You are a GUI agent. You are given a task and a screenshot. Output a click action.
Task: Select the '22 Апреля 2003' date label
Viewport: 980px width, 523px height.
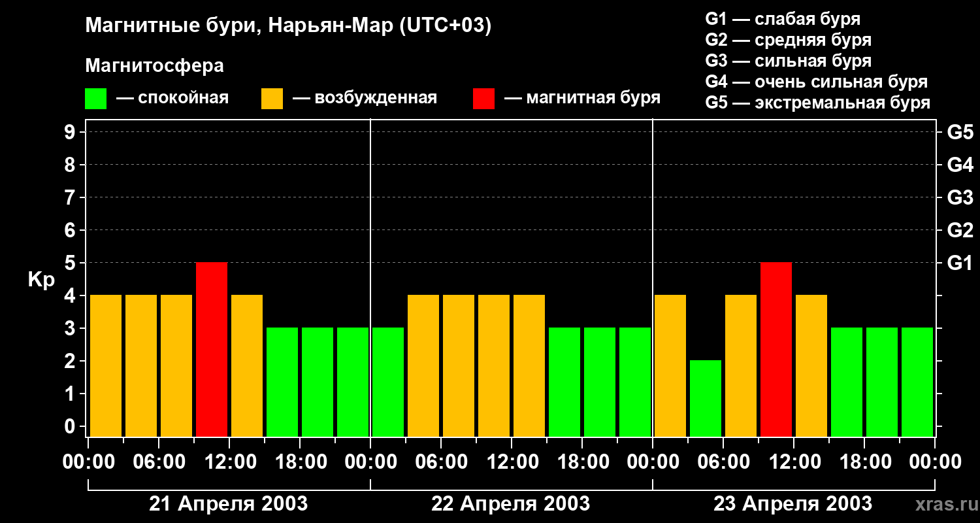coord(511,503)
